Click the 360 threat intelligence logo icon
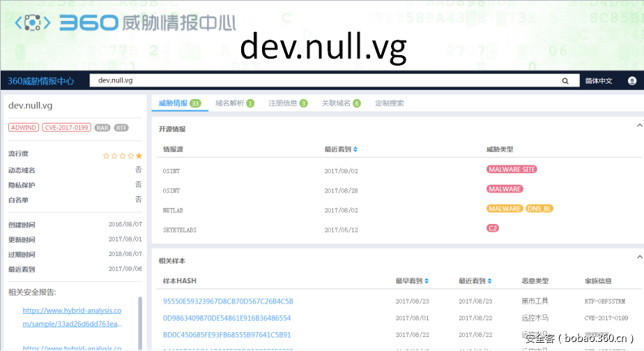This screenshot has width=644, height=351. (33, 22)
